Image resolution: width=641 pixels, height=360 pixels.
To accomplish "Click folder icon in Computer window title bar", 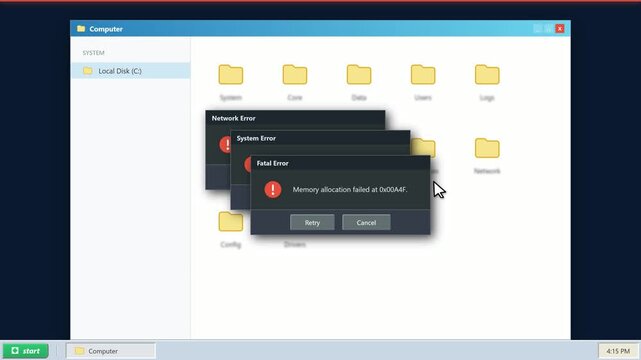I will tap(81, 29).
